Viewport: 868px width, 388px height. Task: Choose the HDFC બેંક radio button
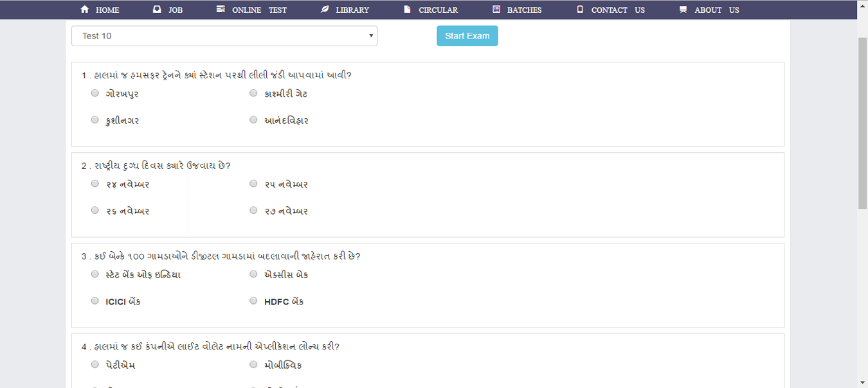click(253, 301)
